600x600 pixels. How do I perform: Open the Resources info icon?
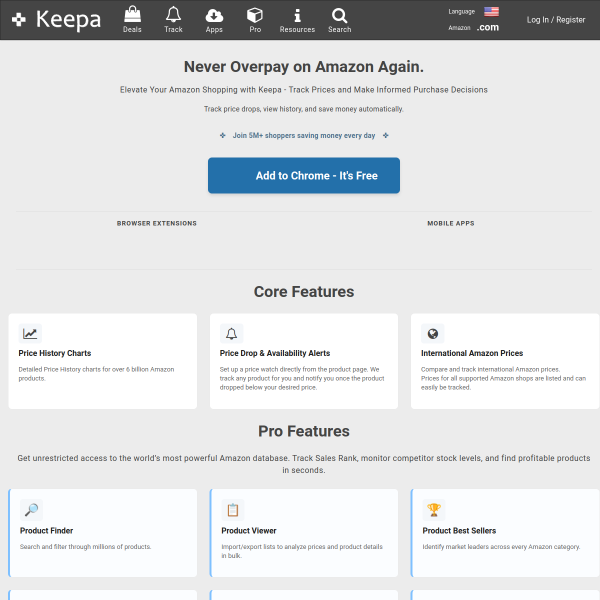(x=297, y=15)
